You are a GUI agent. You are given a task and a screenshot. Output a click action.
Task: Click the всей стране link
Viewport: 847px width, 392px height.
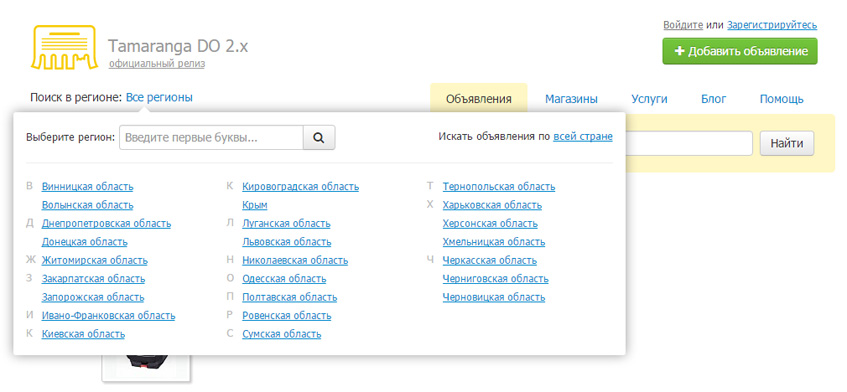[583, 137]
